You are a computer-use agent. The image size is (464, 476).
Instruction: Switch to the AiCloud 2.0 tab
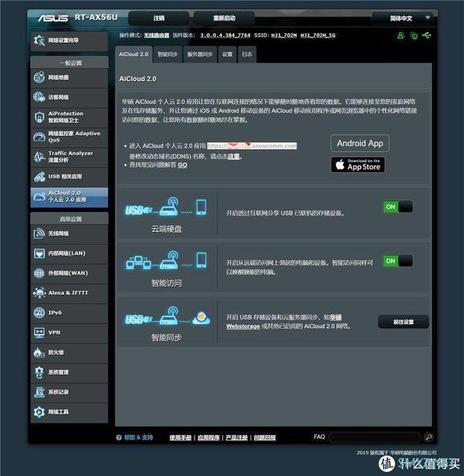134,55
